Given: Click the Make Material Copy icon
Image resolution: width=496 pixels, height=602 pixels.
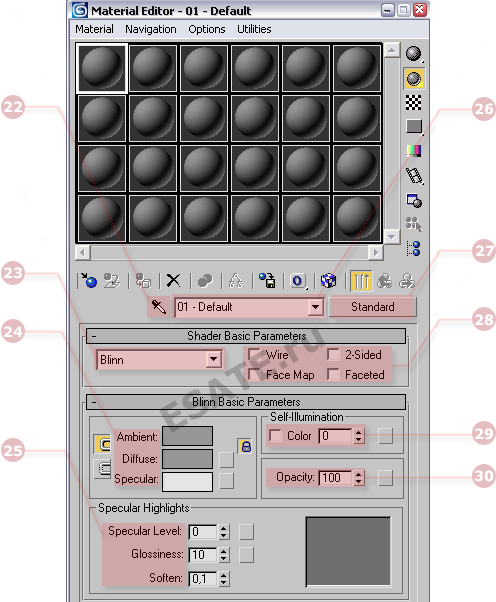Looking at the screenshot, I should pyautogui.click(x=205, y=281).
